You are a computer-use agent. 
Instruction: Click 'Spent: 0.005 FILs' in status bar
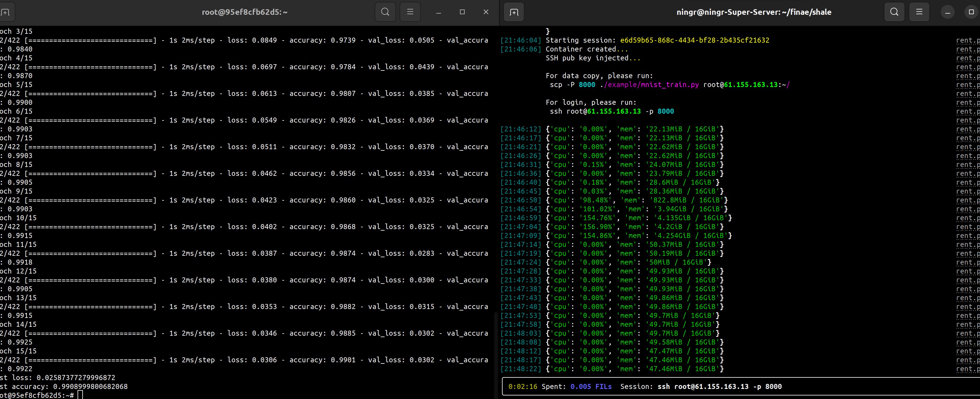click(577, 387)
